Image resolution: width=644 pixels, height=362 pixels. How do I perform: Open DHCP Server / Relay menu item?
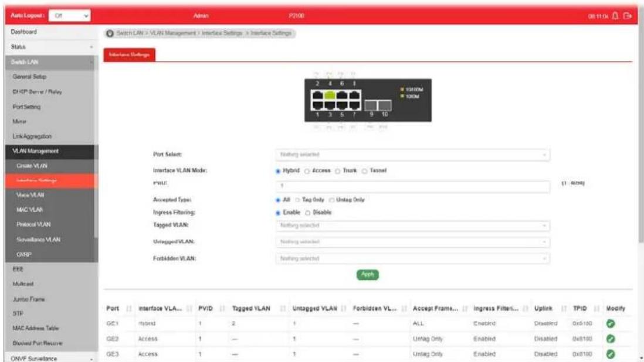click(38, 92)
